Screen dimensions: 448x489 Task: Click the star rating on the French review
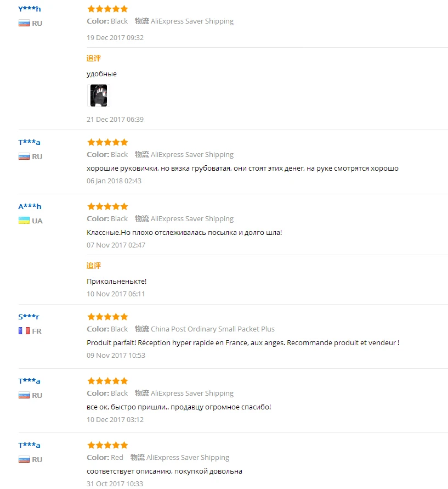107,317
